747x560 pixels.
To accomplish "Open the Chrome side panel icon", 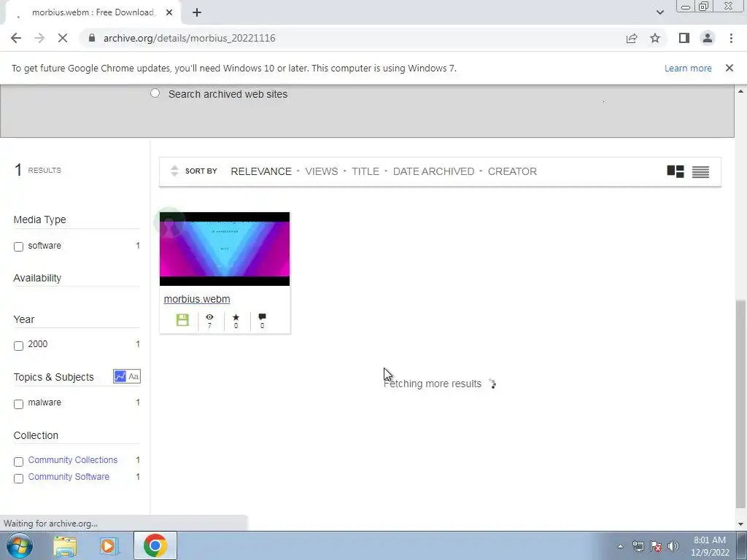I will pyautogui.click(x=684, y=38).
